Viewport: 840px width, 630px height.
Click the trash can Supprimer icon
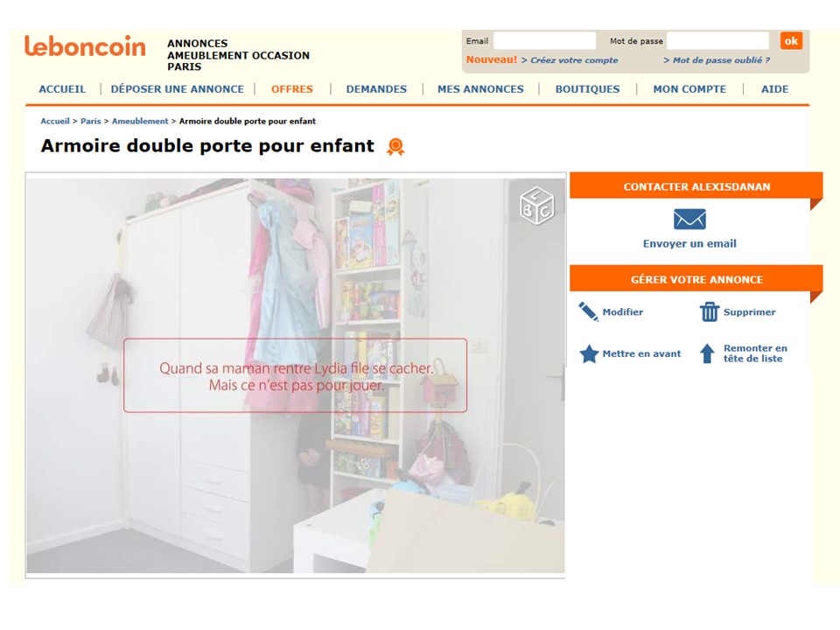pos(710,311)
